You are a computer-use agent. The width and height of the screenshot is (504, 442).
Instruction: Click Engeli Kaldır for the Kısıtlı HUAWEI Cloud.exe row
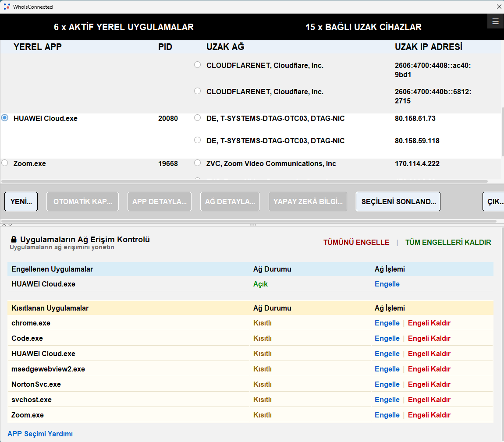point(429,354)
